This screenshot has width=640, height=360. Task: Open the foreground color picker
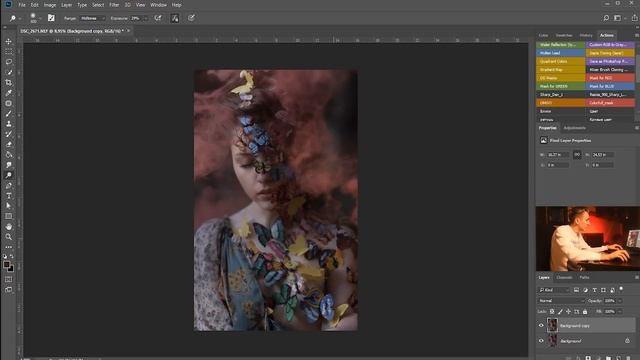click(x=7, y=265)
